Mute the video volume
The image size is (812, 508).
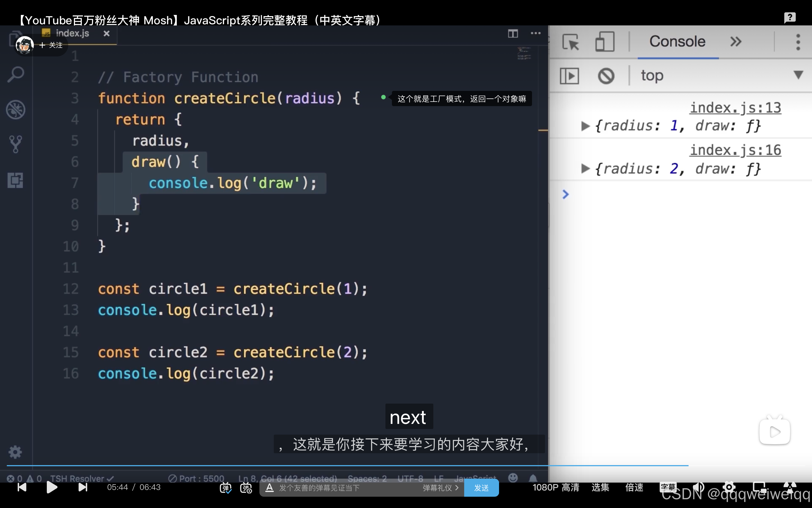click(698, 487)
